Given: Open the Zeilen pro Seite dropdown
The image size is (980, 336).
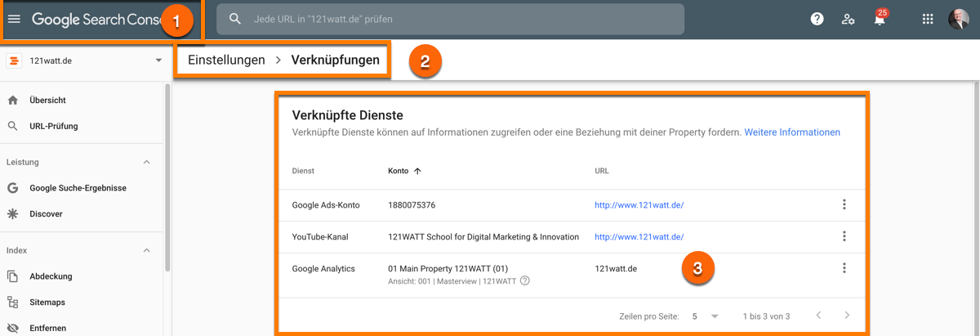Looking at the screenshot, I should click(x=705, y=316).
